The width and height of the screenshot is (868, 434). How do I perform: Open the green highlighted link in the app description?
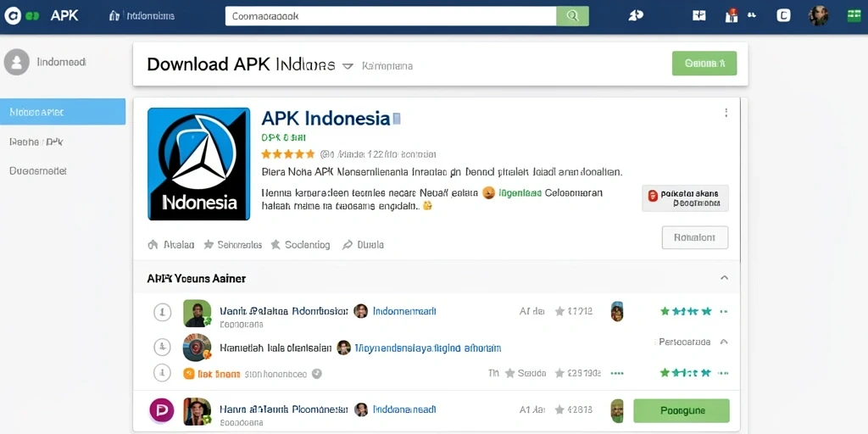pos(520,193)
